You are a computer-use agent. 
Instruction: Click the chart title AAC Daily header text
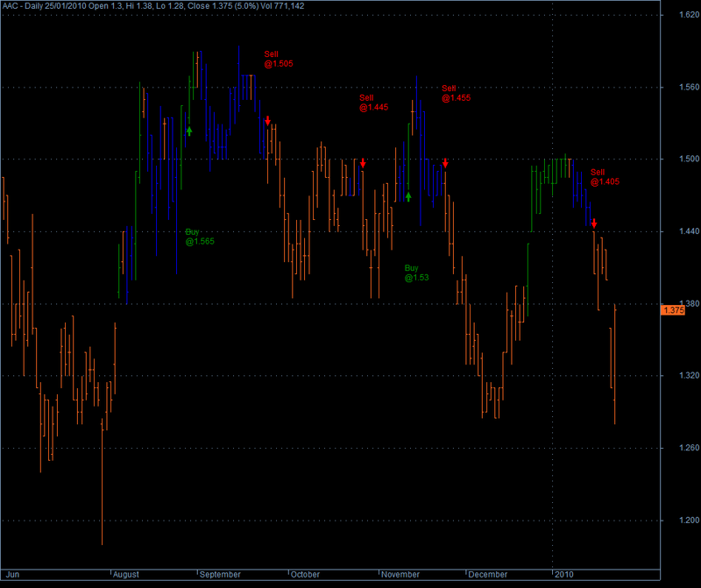point(154,6)
